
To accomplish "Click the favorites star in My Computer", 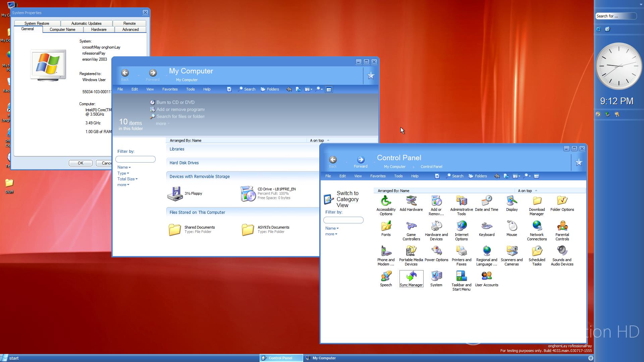I will (371, 76).
